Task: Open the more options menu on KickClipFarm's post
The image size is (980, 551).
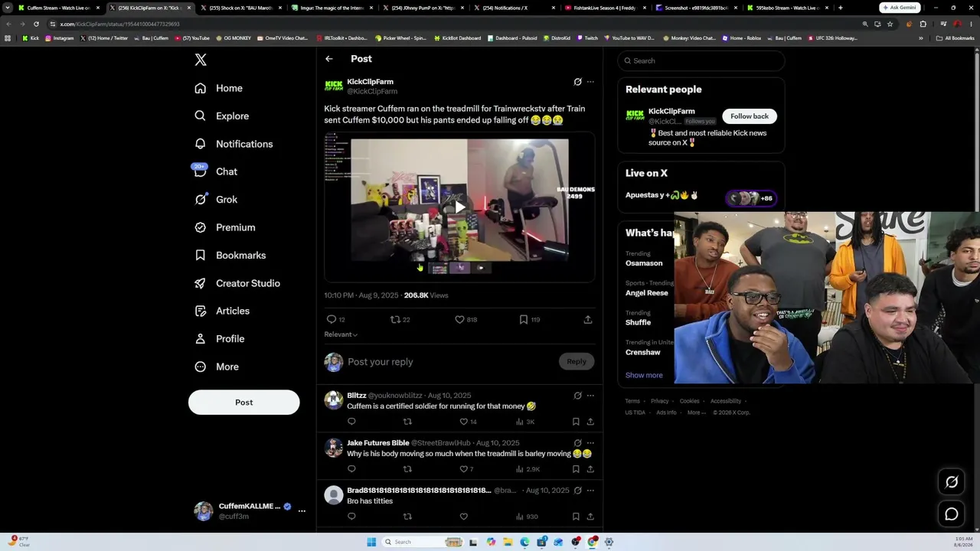Action: (x=590, y=82)
